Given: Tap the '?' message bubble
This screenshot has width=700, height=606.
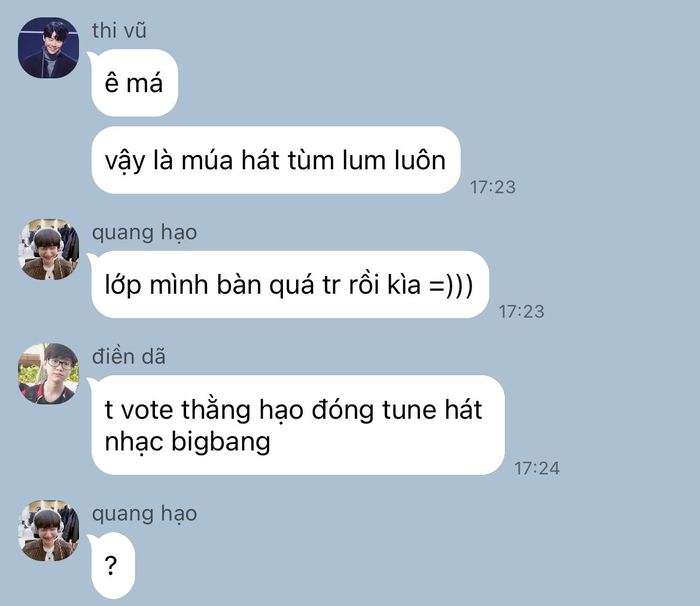Looking at the screenshot, I should coord(113,565).
